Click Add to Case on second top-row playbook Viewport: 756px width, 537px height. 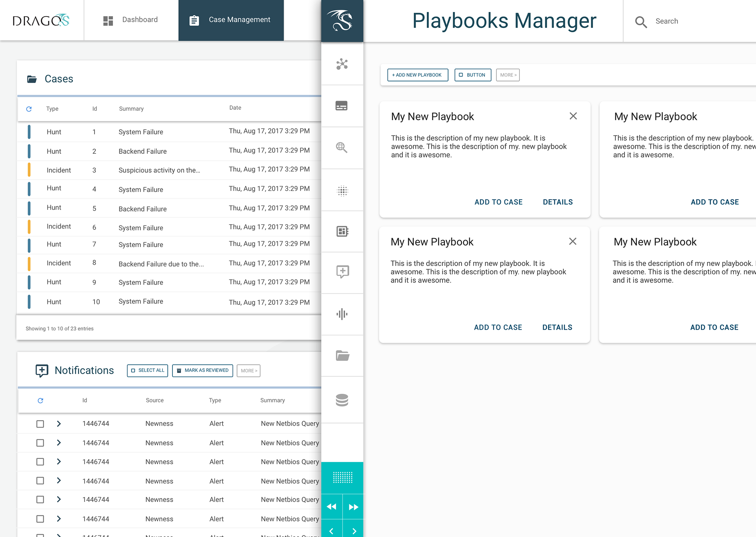point(715,202)
